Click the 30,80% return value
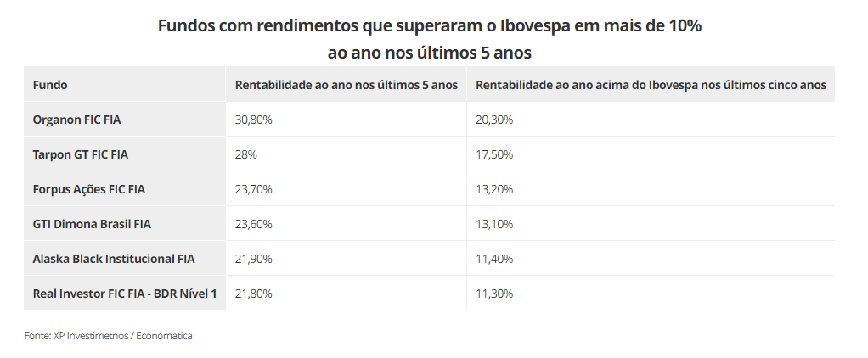The width and height of the screenshot is (868, 358). click(253, 120)
